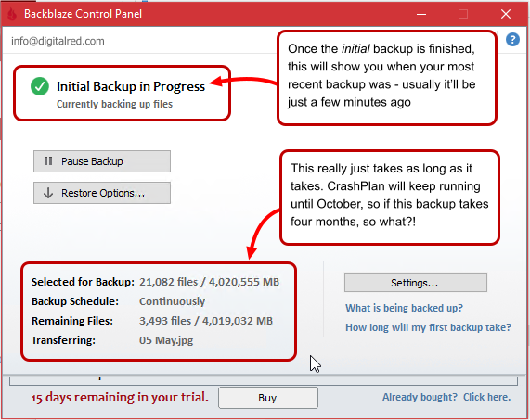Open 'What is being backed up?' link
This screenshot has width=530, height=420.
click(404, 308)
